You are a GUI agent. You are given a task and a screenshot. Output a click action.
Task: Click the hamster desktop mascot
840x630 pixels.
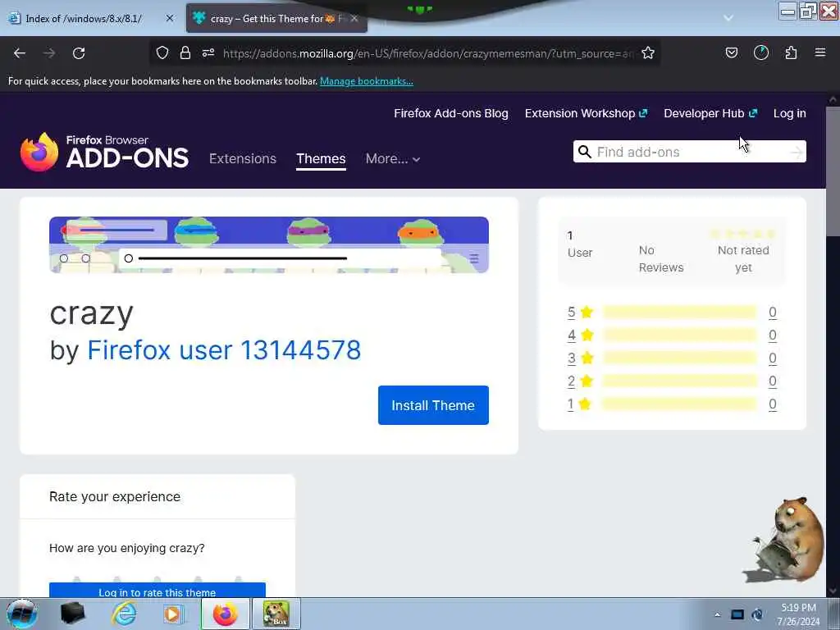click(785, 540)
